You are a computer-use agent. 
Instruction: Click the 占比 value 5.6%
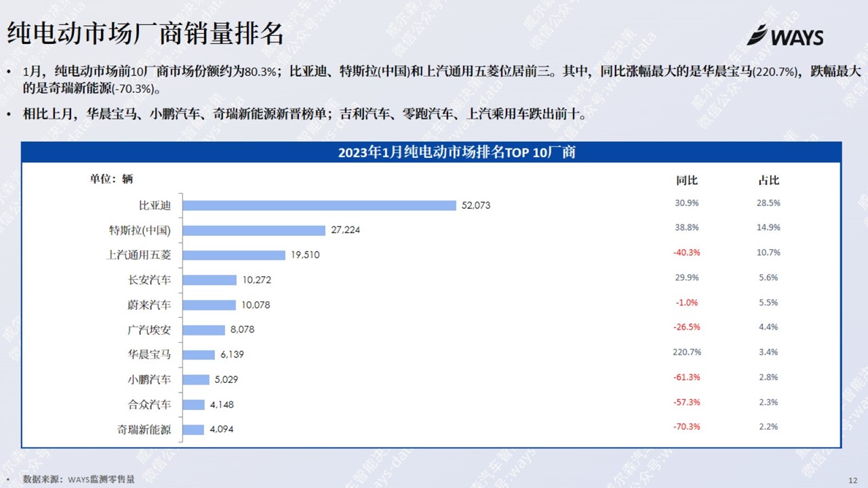pos(769,277)
